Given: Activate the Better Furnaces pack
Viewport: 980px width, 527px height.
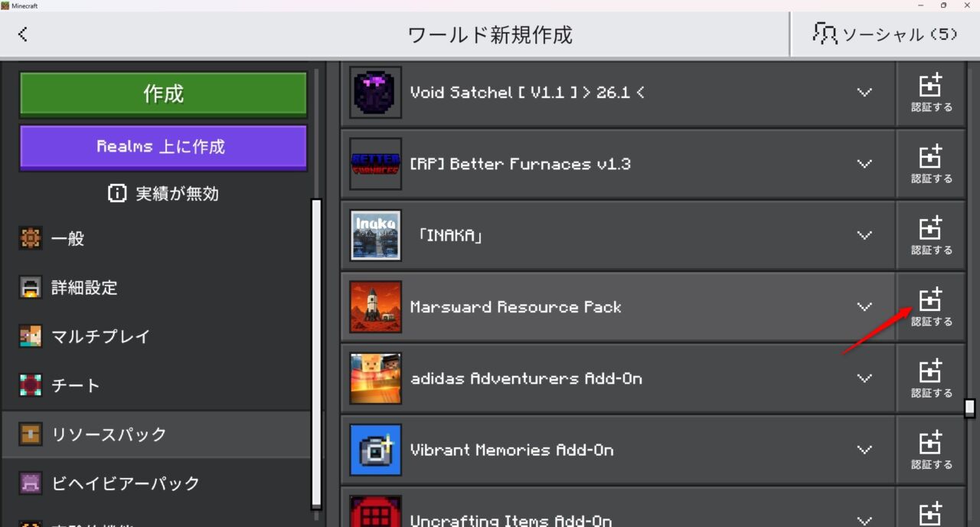Looking at the screenshot, I should [x=931, y=164].
